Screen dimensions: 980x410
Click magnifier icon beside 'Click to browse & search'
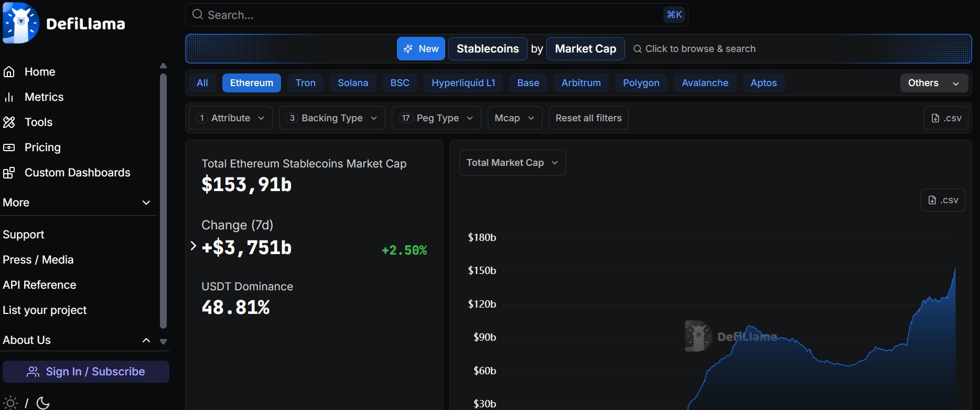click(x=638, y=49)
